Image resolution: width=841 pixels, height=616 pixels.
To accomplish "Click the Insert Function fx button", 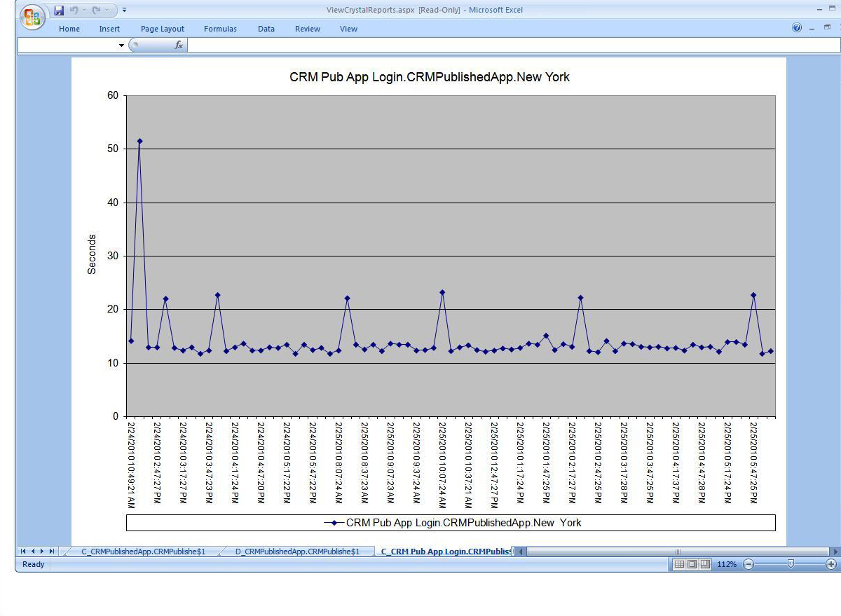I will click(179, 45).
